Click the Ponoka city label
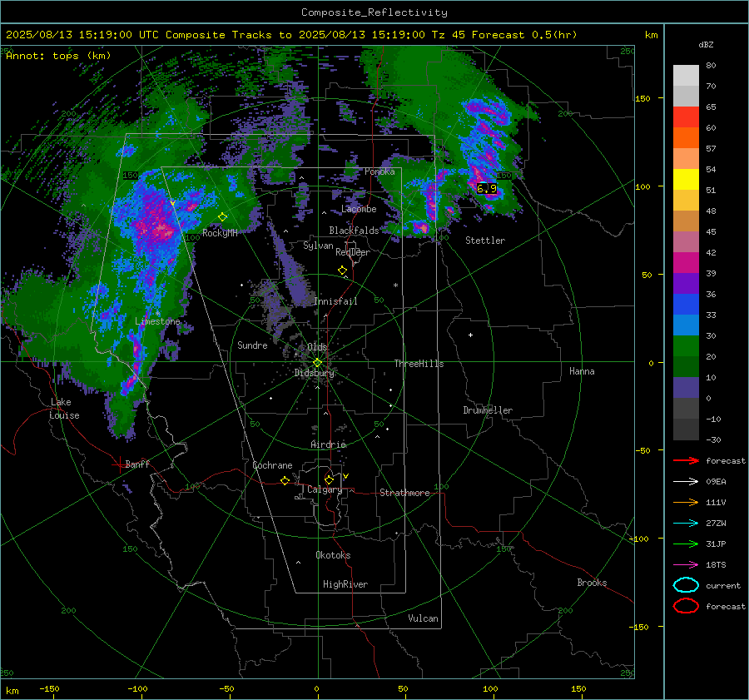 click(379, 171)
